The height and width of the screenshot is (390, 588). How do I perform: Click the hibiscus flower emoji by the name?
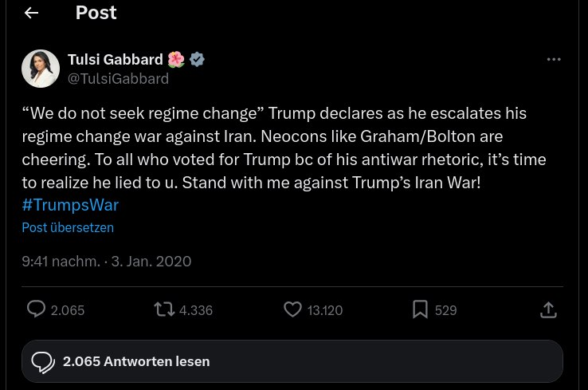coord(176,60)
